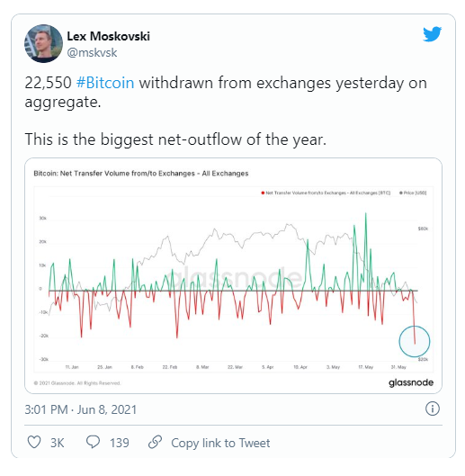Image resolution: width=465 pixels, height=476 pixels.
Task: Click the gray Price legend dot
Action: click(x=401, y=193)
